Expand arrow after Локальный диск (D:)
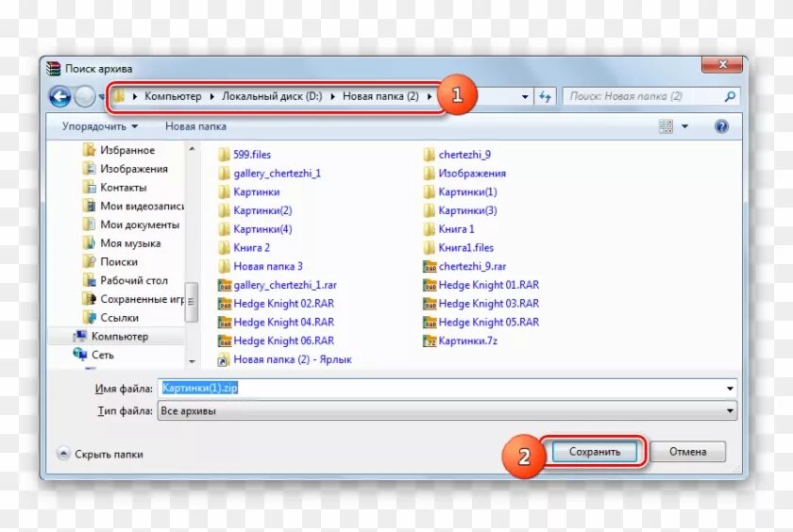The height and width of the screenshot is (532, 793). [x=332, y=96]
